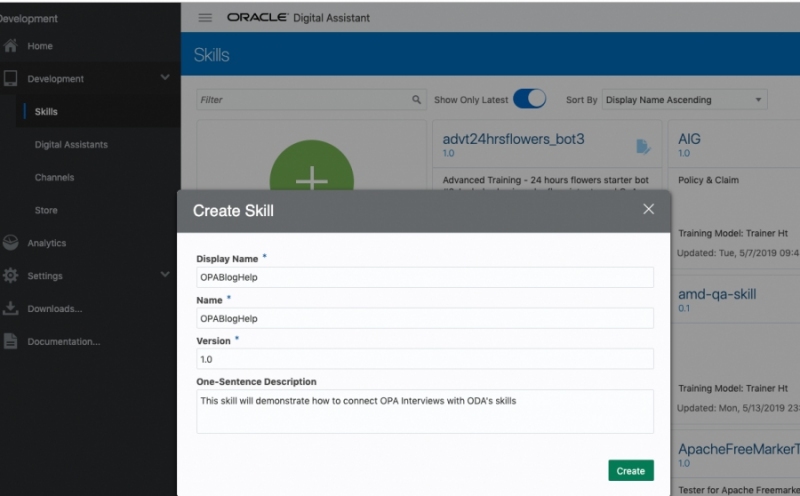Collapse the Development menu chevron
The width and height of the screenshot is (800, 496).
pos(165,78)
